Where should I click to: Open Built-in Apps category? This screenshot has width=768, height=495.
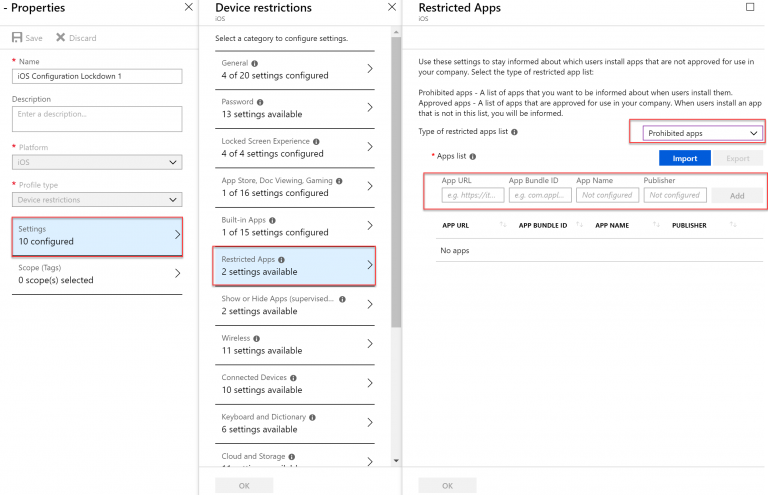[x=295, y=227]
